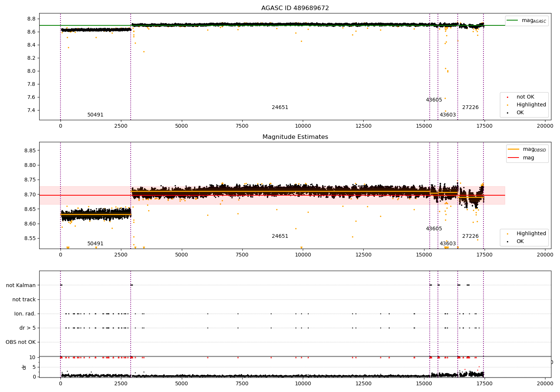Click obsid label 27226 in top plot
Screen dimensions: 560x392
point(470,108)
